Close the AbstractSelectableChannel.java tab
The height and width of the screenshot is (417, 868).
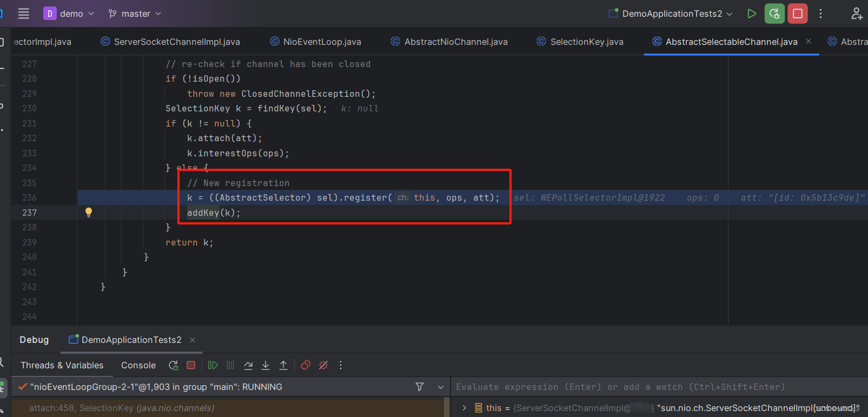click(809, 41)
